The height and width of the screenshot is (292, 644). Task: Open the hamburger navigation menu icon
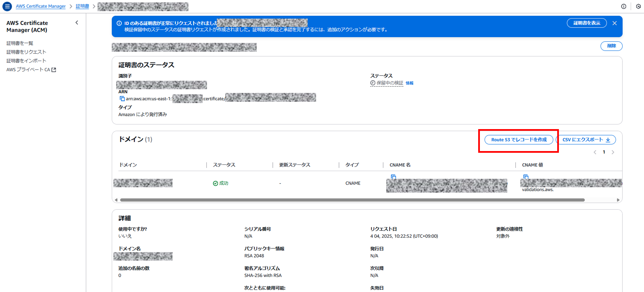tap(7, 6)
